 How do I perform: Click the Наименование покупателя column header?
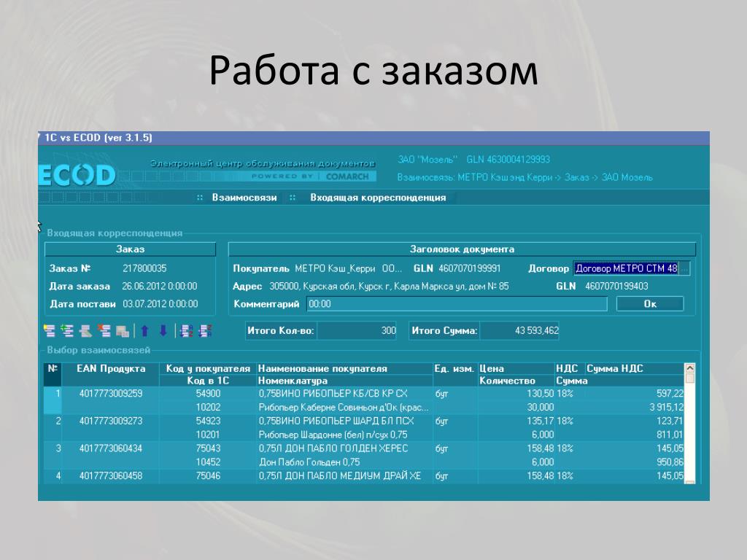[x=344, y=368]
